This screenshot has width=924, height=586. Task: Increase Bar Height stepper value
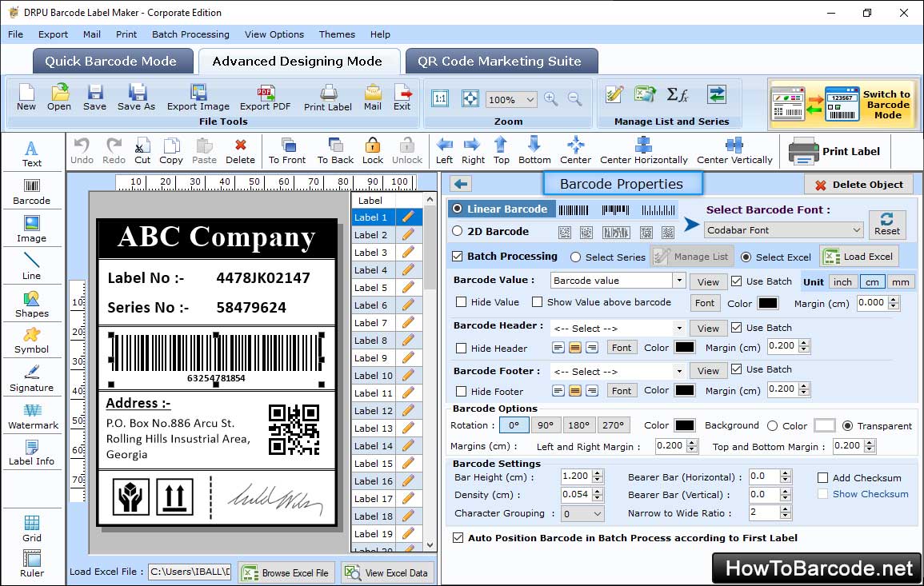coord(598,473)
